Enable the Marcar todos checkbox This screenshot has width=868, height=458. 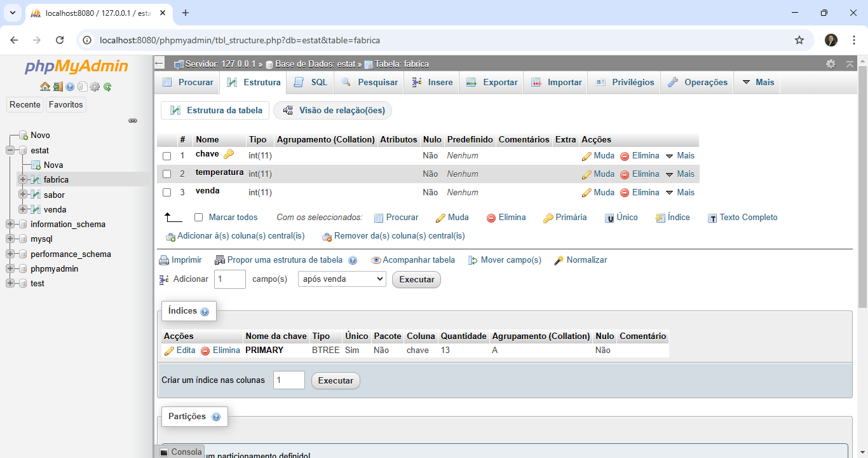point(198,218)
